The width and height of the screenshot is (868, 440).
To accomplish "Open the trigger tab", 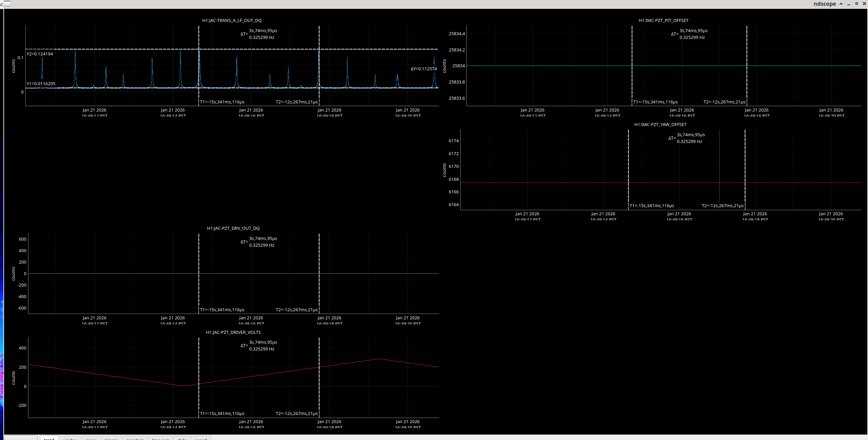I will [111, 438].
